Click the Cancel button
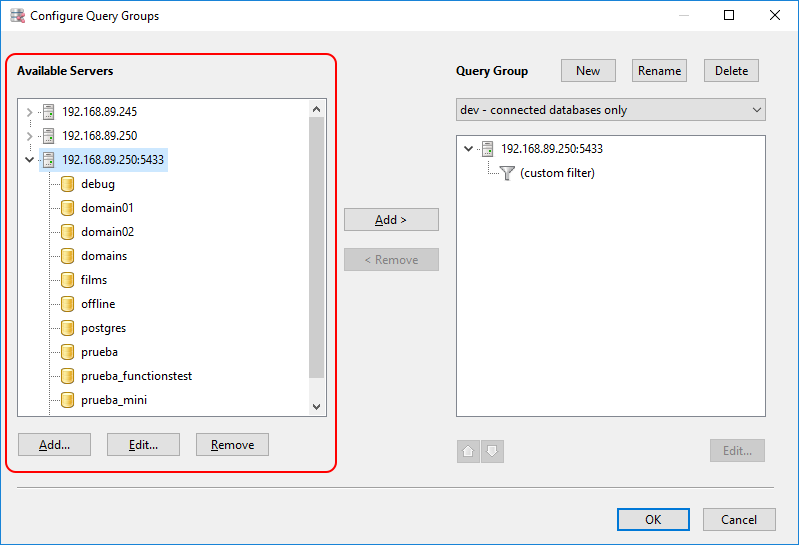This screenshot has height=545, width=799. point(739,520)
